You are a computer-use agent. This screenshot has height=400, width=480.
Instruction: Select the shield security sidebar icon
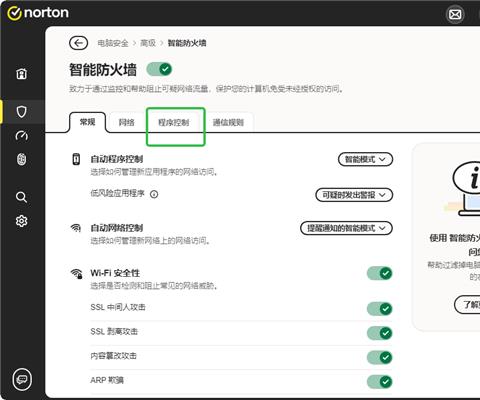[22, 112]
